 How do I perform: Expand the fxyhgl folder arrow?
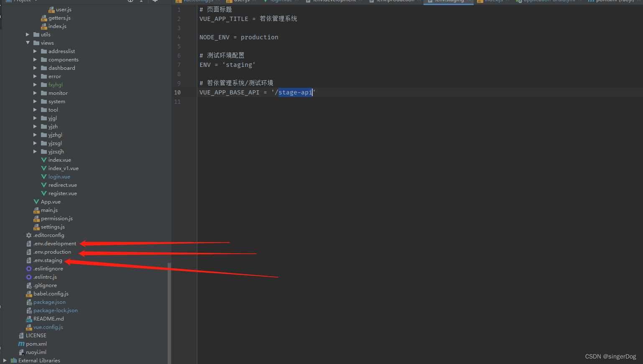click(35, 85)
